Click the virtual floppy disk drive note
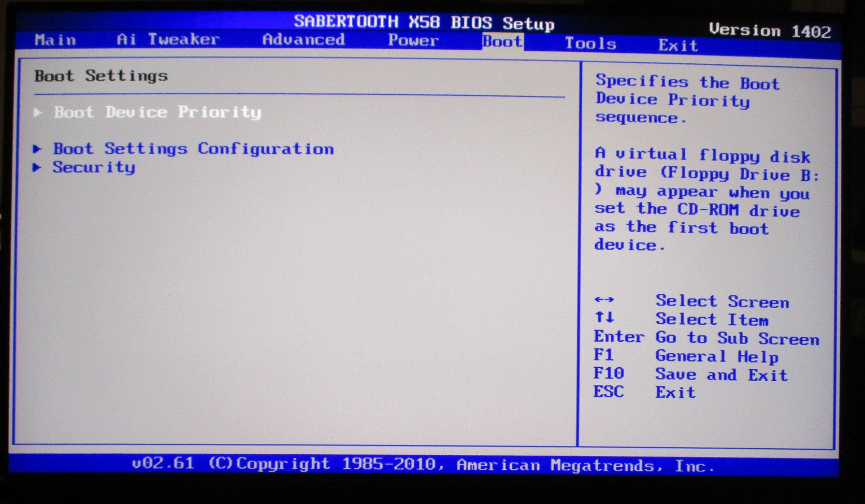The image size is (865, 504). tap(707, 199)
